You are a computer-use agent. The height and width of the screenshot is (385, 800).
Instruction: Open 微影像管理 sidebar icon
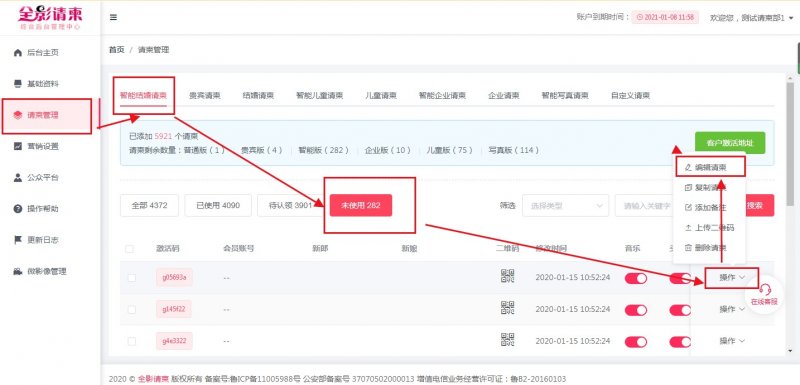tap(18, 271)
